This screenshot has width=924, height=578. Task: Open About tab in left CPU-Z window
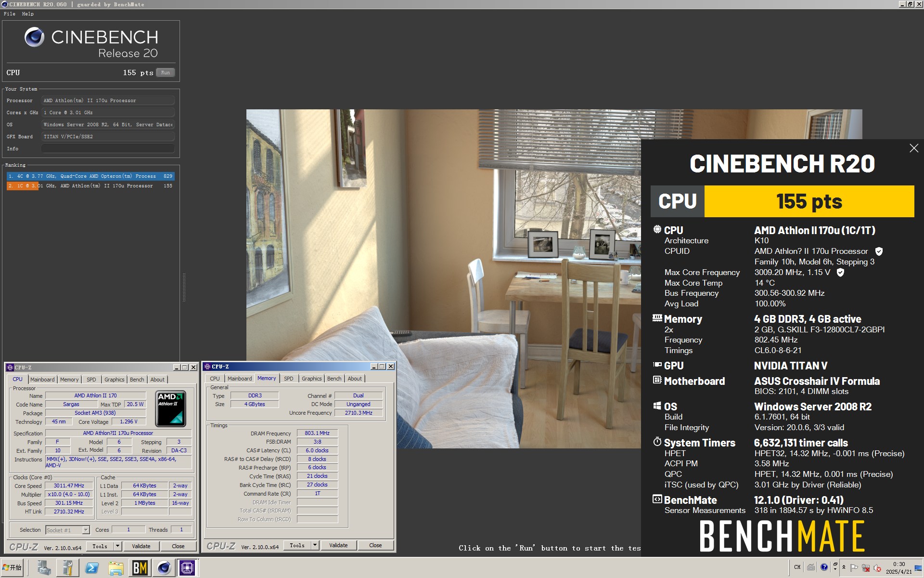point(157,380)
